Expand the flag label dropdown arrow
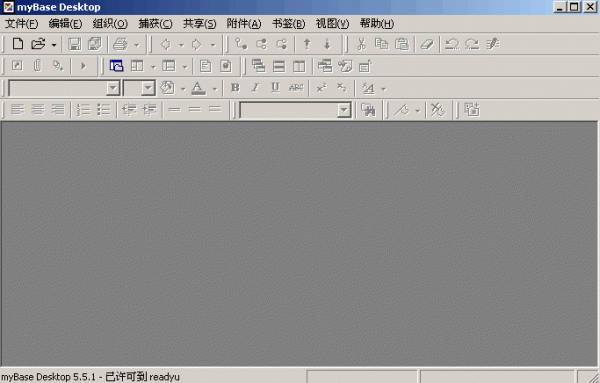This screenshot has height=383, width=600. (417, 111)
